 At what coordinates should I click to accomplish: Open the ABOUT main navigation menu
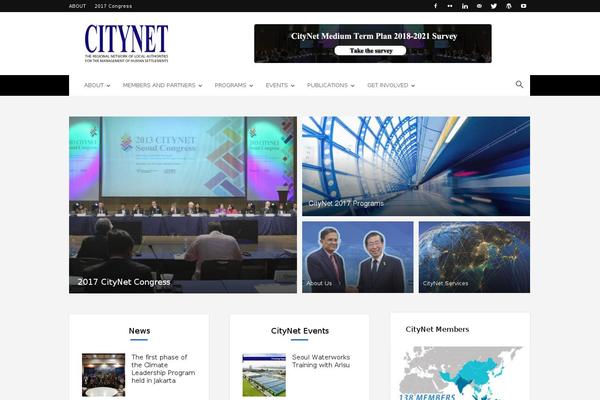click(94, 85)
